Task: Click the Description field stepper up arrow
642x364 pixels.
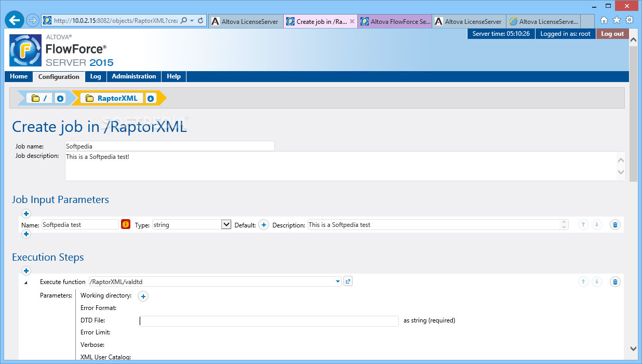Action: point(565,222)
